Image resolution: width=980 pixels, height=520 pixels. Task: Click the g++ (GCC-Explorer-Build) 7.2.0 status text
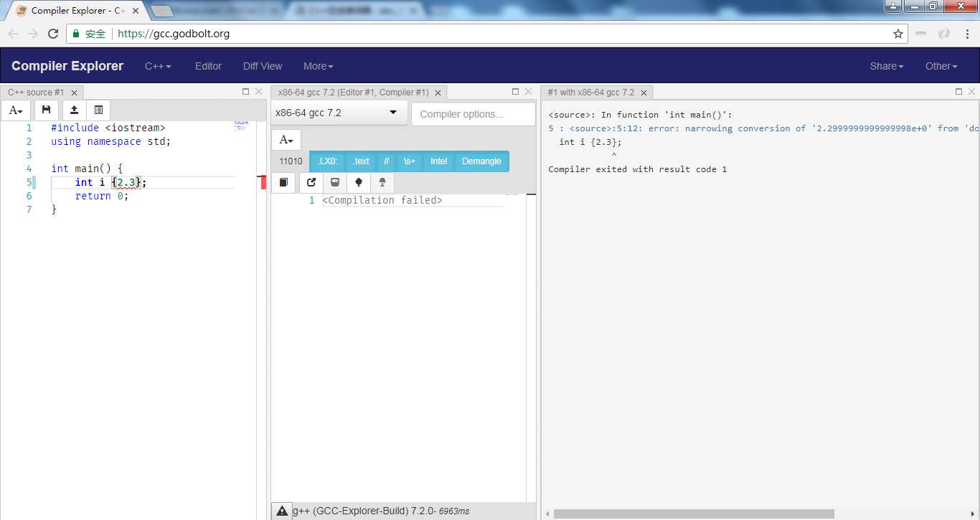click(x=381, y=511)
